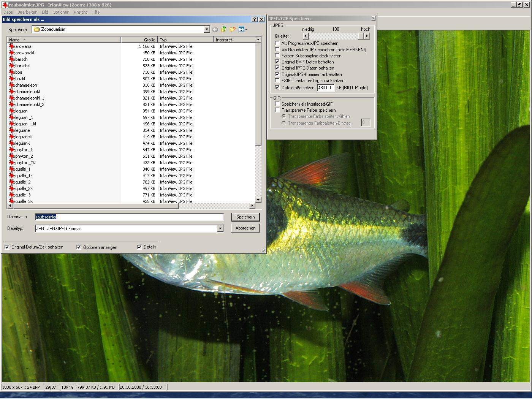Enable saving as progressive JPG
This screenshot has height=399, width=532.
coord(277,43)
